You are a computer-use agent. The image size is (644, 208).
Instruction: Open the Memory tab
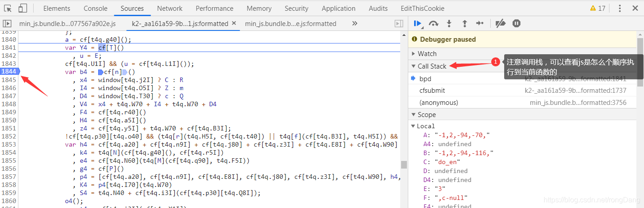[259, 8]
